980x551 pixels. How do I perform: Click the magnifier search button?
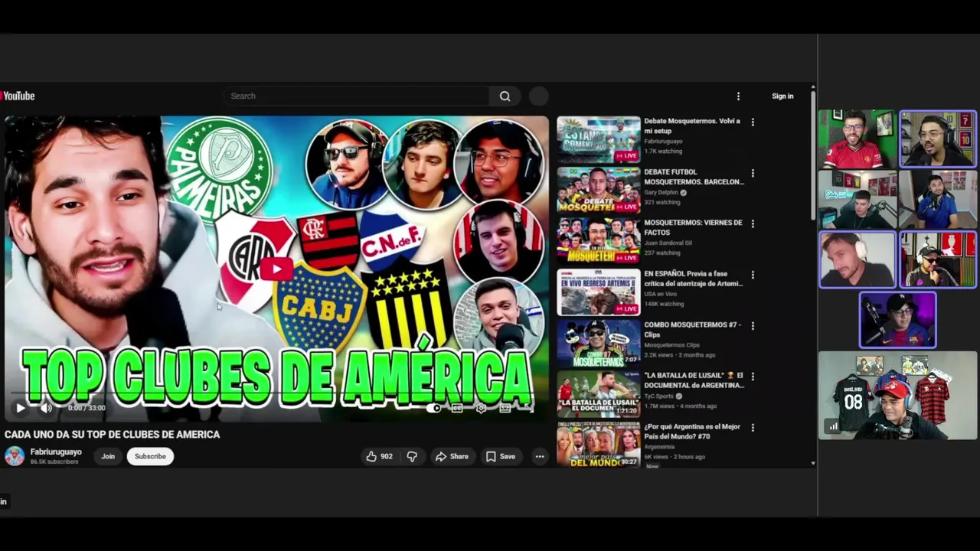(x=505, y=96)
